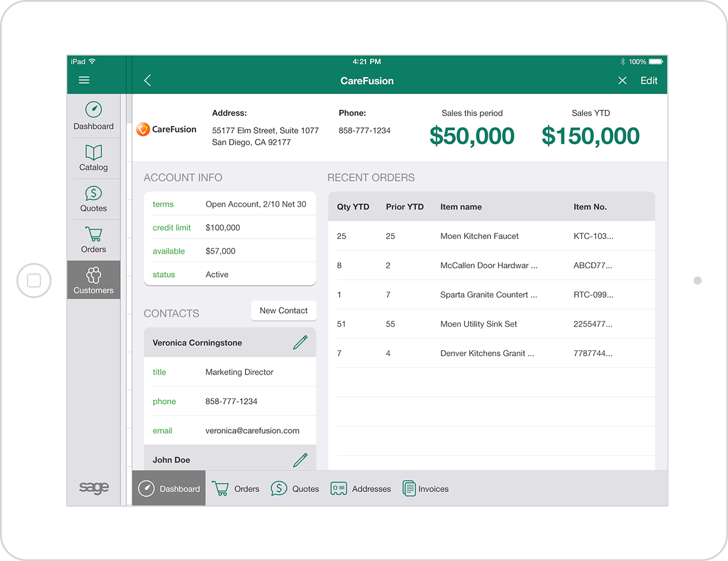728x561 pixels.
Task: Sort by Qty YTD column header
Action: pyautogui.click(x=353, y=207)
